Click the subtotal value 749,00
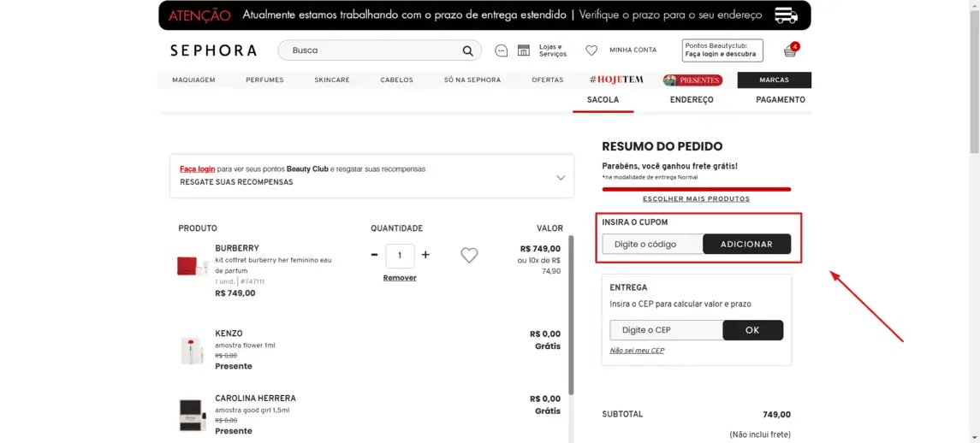Image resolution: width=980 pixels, height=443 pixels. click(x=777, y=414)
